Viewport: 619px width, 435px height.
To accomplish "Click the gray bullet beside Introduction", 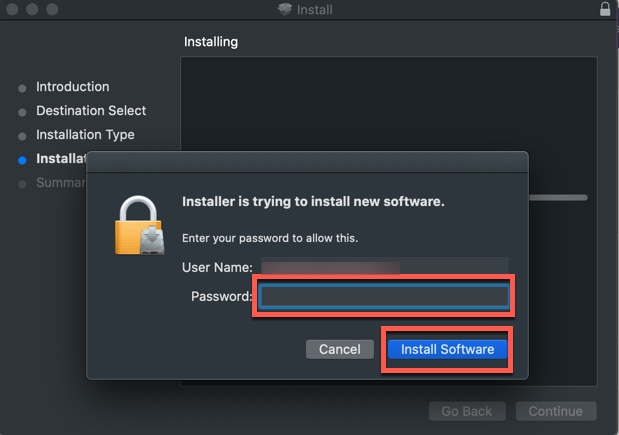I will (22, 88).
